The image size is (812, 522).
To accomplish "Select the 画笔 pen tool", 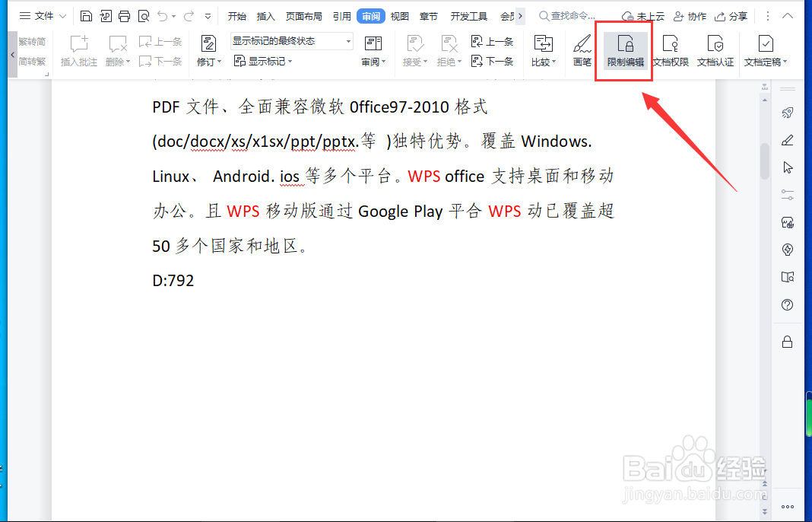I will pyautogui.click(x=582, y=51).
